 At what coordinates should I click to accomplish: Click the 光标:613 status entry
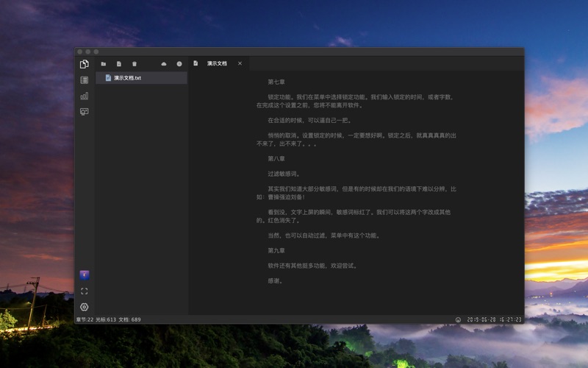click(x=106, y=319)
